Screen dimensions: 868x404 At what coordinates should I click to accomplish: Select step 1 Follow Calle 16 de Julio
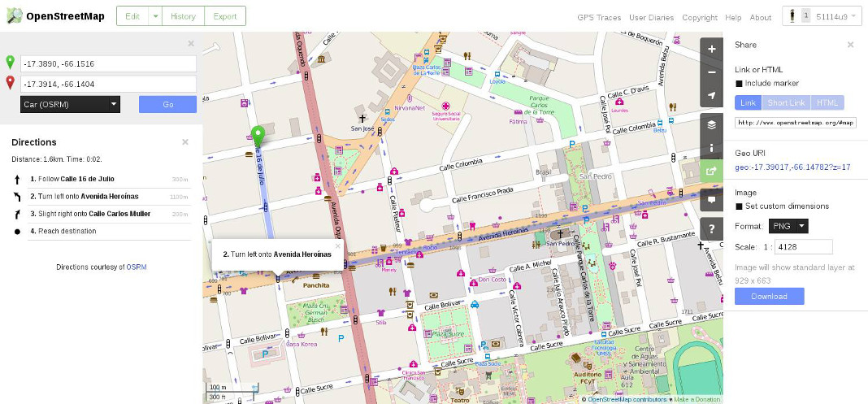pos(102,180)
